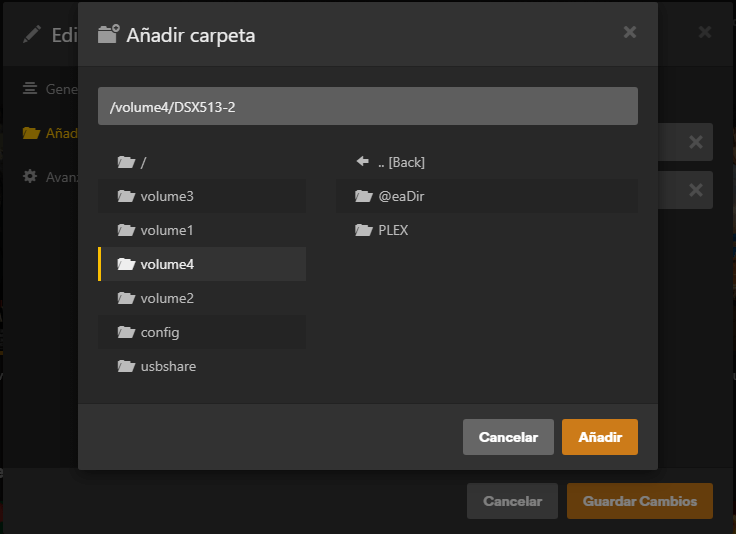This screenshot has height=534, width=736.
Task: Open the @eaDir folder icon
Action: 364,196
